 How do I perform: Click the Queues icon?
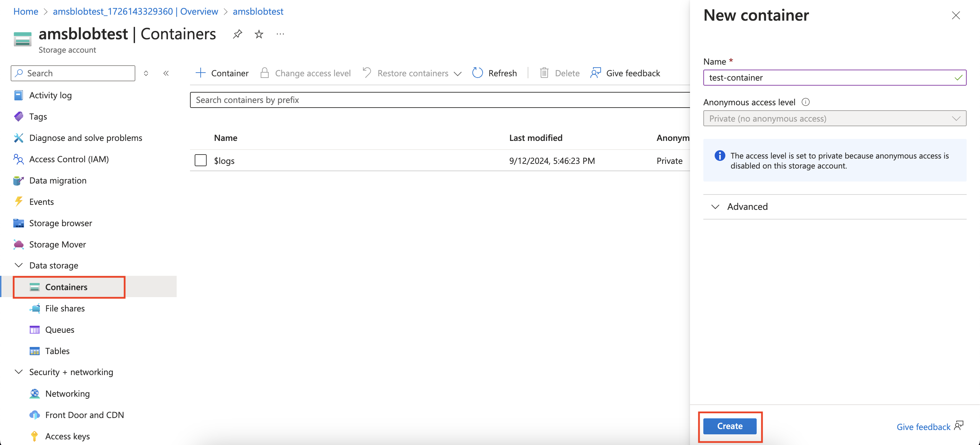pyautogui.click(x=35, y=329)
